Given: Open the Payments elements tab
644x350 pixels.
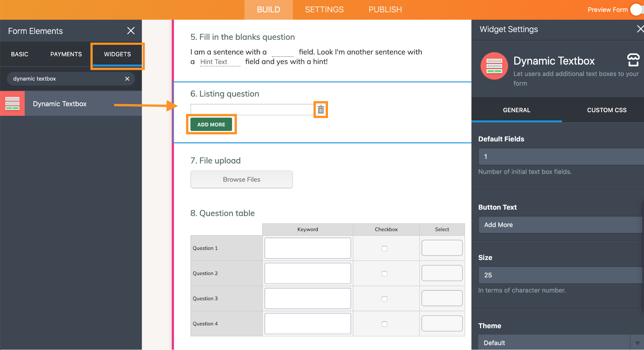Looking at the screenshot, I should tap(66, 54).
